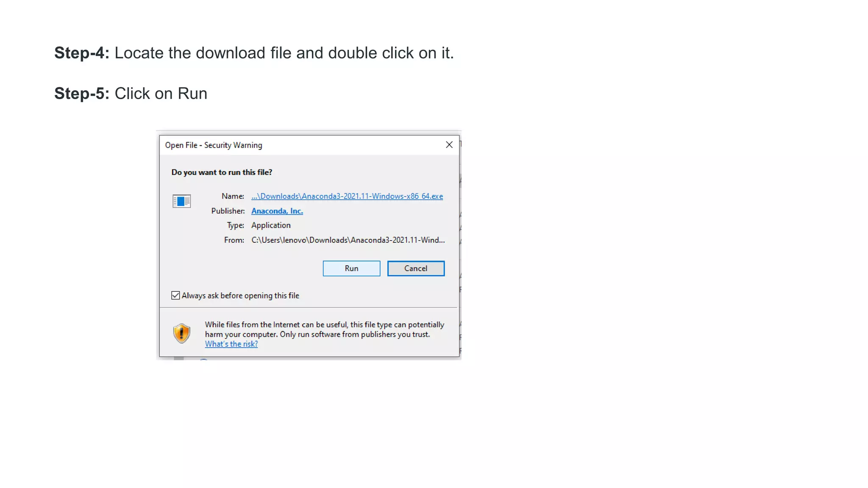Click the orange warning shield icon
Image resolution: width=868 pixels, height=488 pixels.
pos(181,333)
